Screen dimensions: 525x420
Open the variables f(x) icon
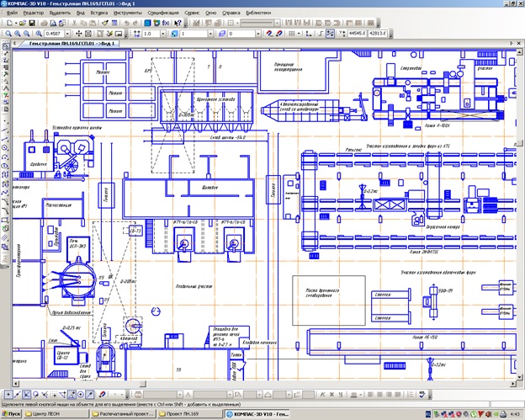[166, 23]
